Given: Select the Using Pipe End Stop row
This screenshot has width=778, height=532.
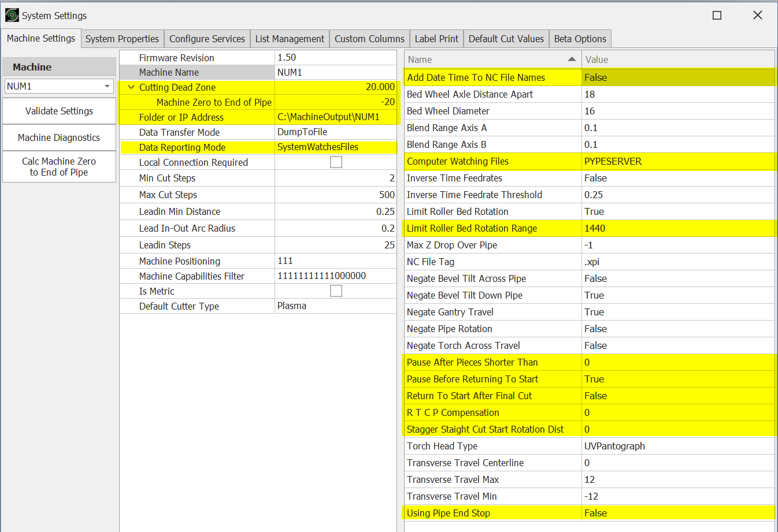Looking at the screenshot, I should (590, 513).
